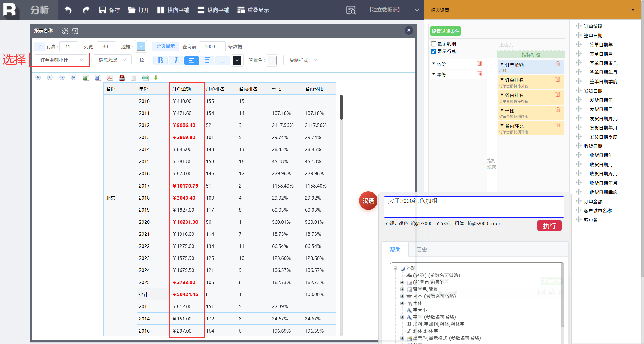The width and height of the screenshot is (644, 344).
Task: Click the center align icon
Action: pos(207,60)
